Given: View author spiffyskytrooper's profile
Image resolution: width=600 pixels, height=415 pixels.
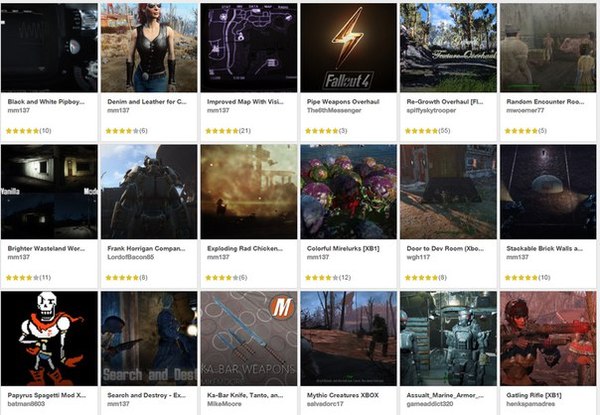Looking at the screenshot, I should tap(431, 111).
